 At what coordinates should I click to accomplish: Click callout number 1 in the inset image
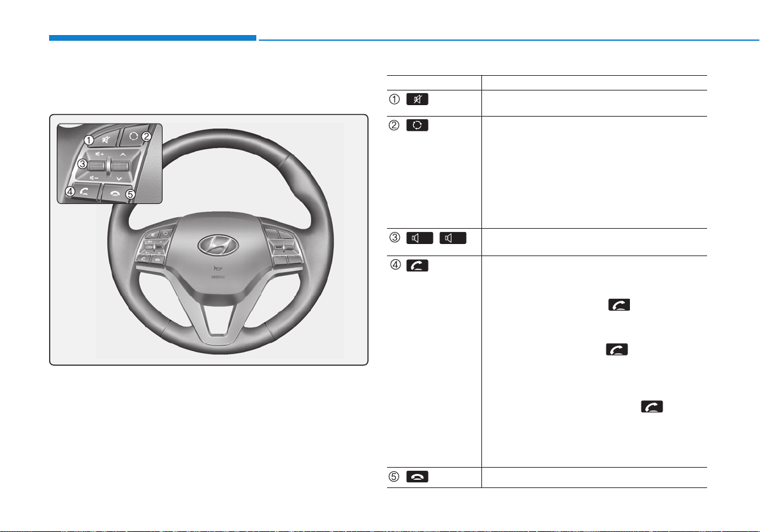(x=89, y=140)
